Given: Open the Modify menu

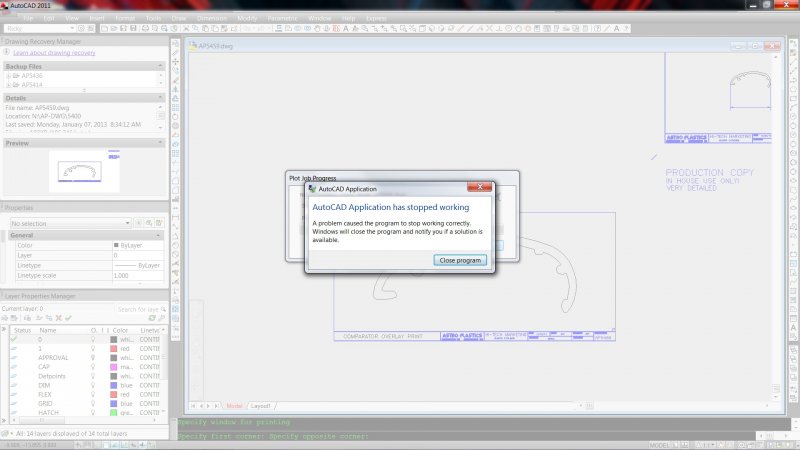Looking at the screenshot, I should point(247,18).
